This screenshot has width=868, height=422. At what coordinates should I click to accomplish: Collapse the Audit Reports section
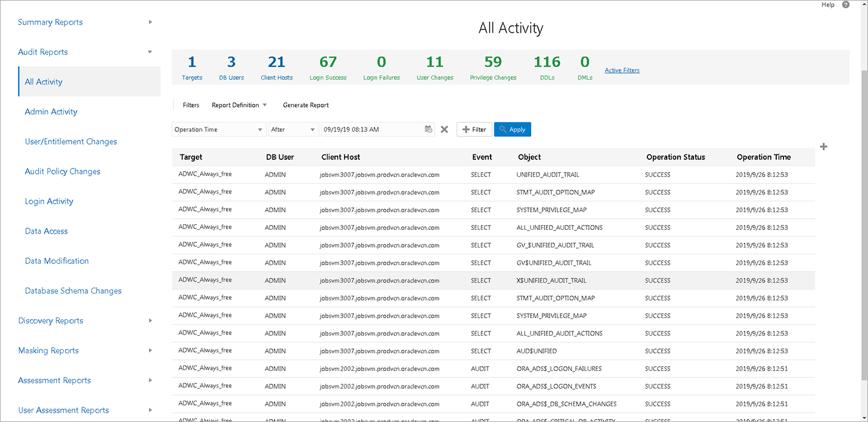(150, 52)
